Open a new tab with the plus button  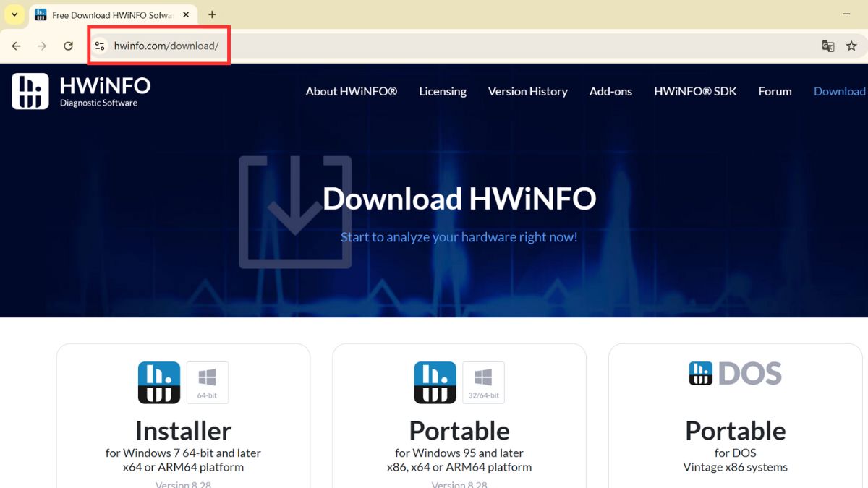[x=212, y=14]
